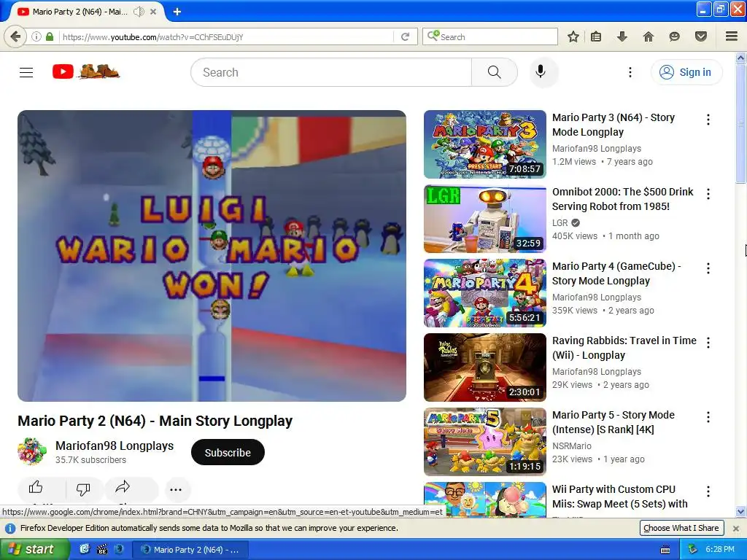Click the Mario Party 3 thumbnail

tap(485, 144)
